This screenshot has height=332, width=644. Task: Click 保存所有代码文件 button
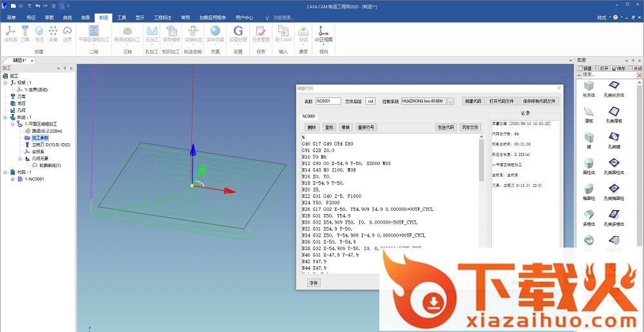539,101
